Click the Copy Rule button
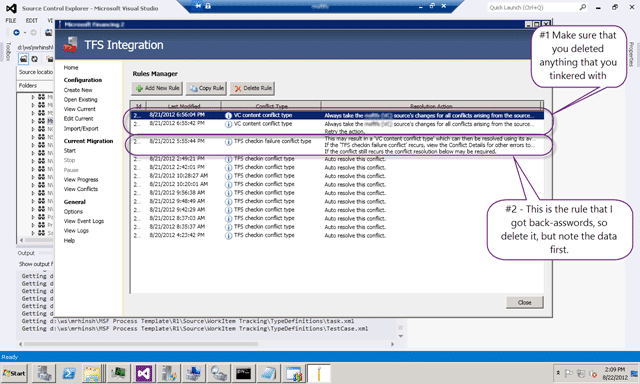 [207, 88]
